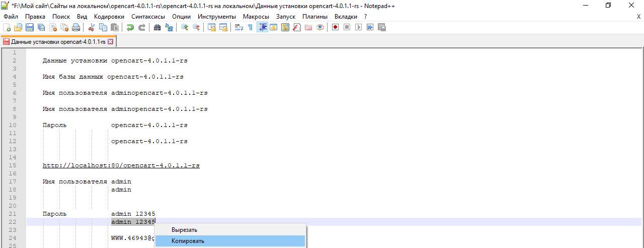This screenshot has width=644, height=248.
Task: Click the New file toolbar icon
Action: 7,27
